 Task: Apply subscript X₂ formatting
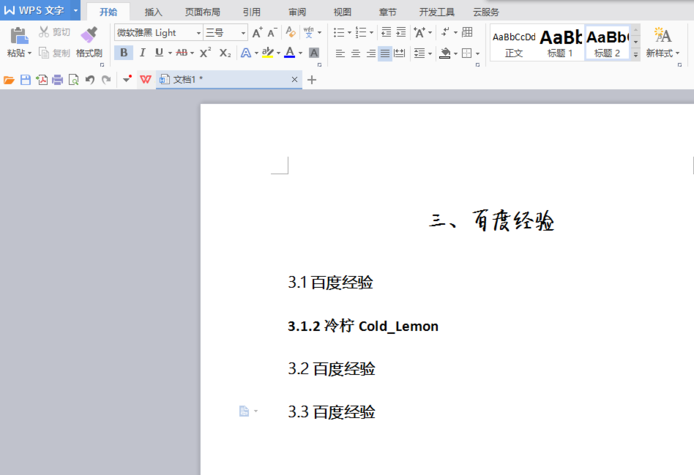tap(225, 53)
